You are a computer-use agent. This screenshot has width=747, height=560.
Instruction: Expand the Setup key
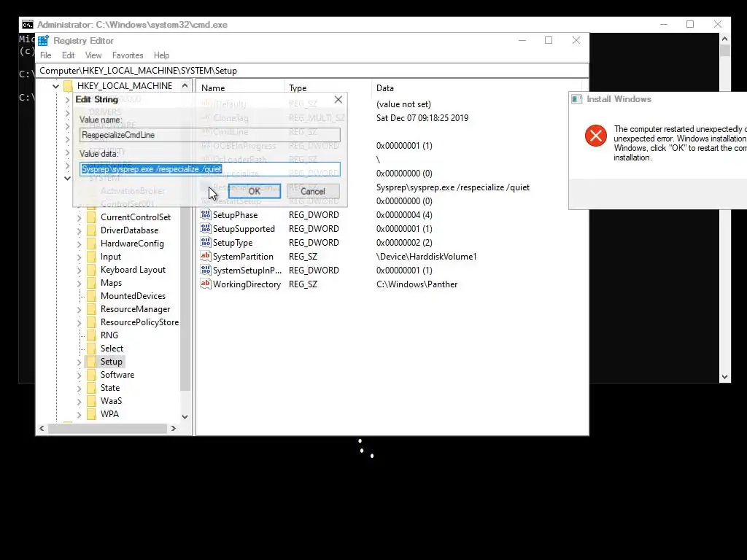coord(79,362)
